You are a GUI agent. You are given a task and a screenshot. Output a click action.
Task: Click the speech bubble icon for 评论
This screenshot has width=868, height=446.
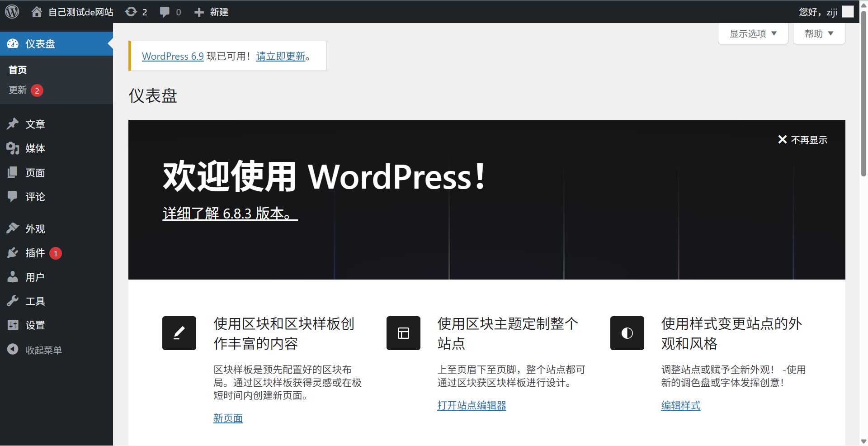[x=13, y=196]
